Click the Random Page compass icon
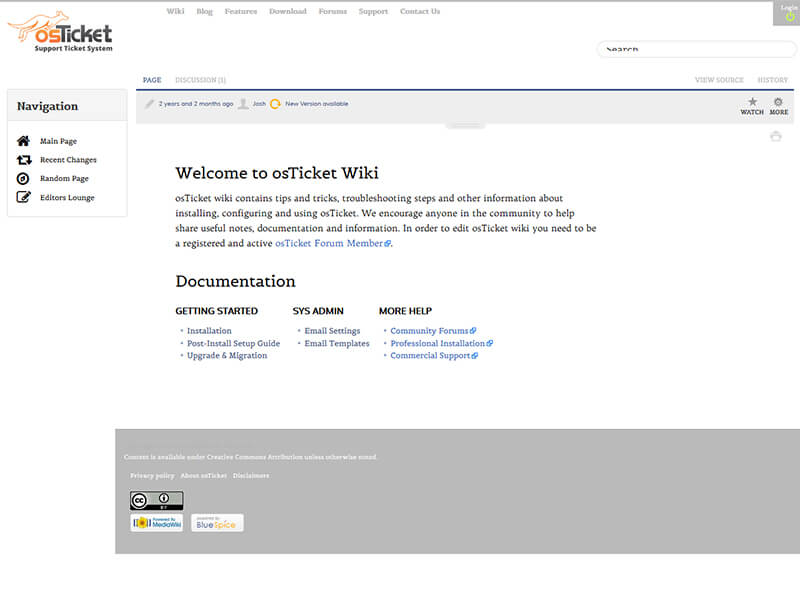The width and height of the screenshot is (800, 600). 23,179
